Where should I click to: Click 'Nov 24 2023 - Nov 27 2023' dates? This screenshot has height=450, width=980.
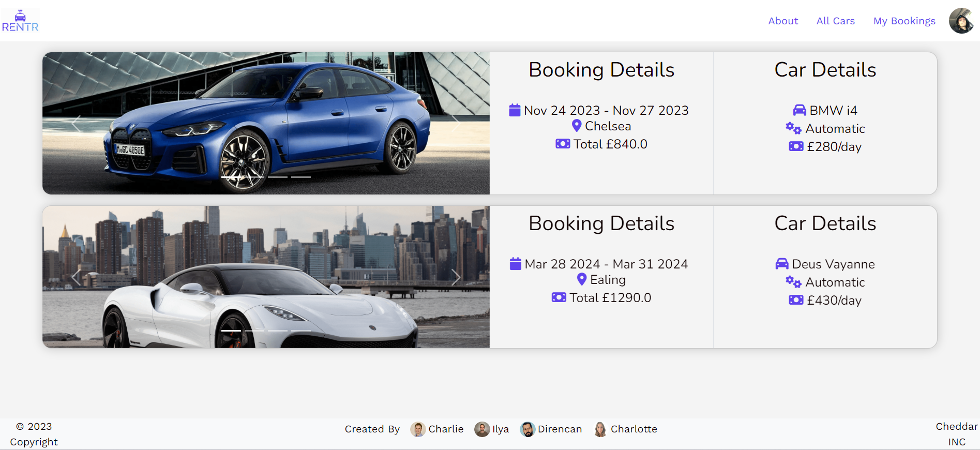click(606, 110)
